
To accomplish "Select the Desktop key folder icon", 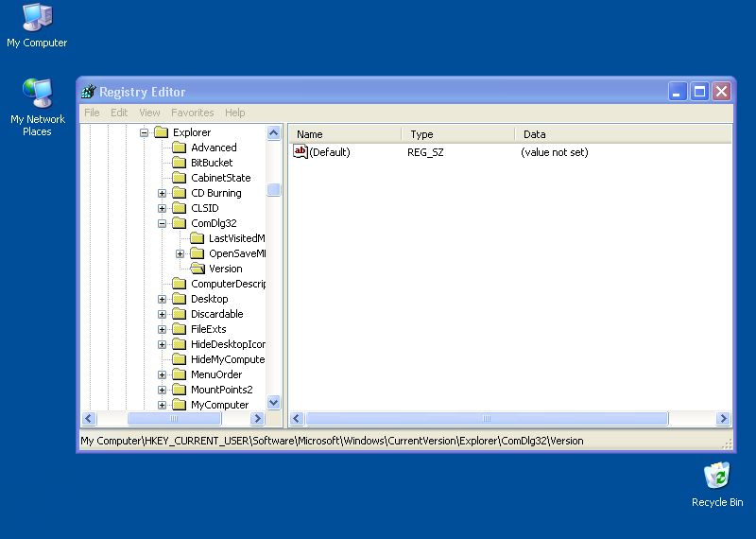I will pyautogui.click(x=179, y=299).
